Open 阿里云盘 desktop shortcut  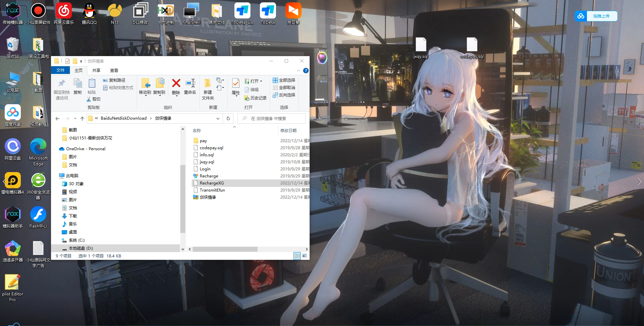[13, 149]
